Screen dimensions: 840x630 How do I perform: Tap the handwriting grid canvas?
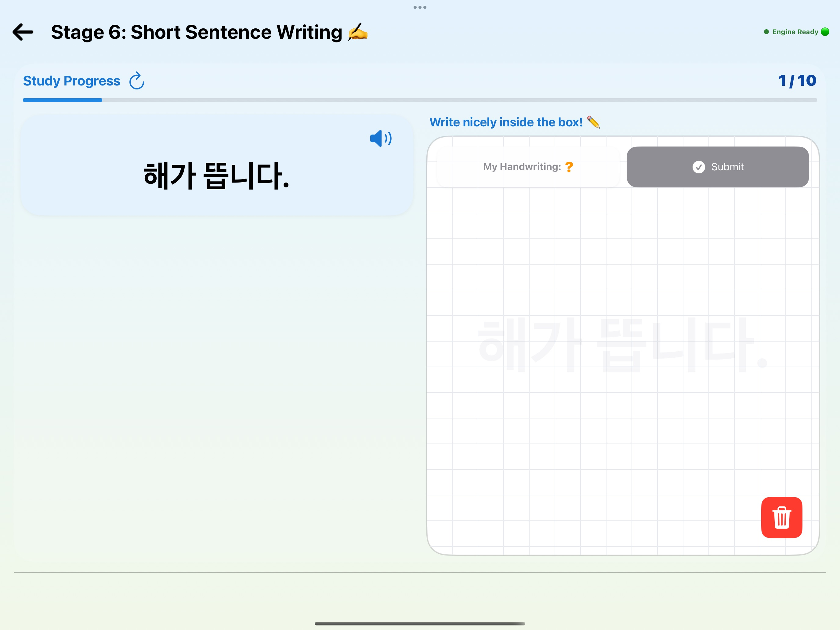[x=623, y=346]
